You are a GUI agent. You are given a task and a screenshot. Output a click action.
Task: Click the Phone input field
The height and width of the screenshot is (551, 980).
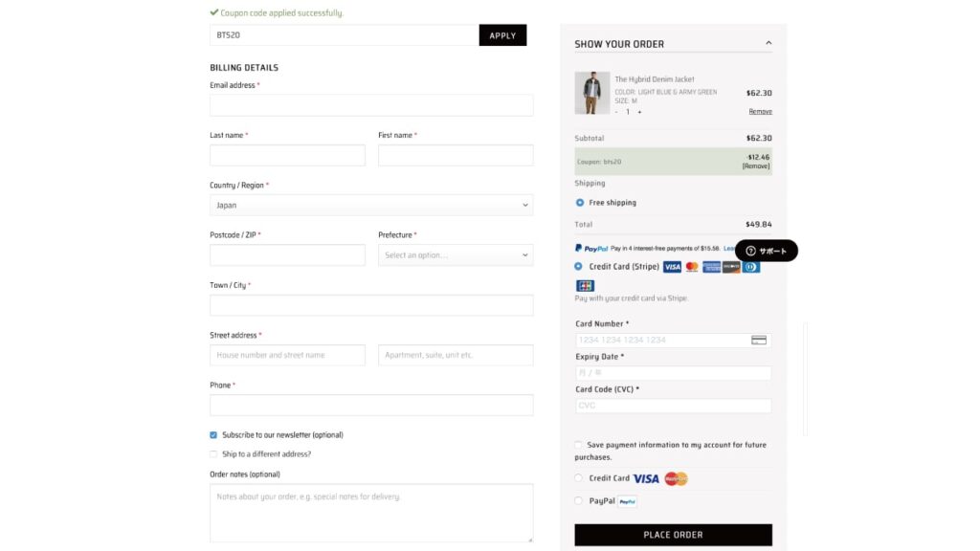pyautogui.click(x=371, y=405)
